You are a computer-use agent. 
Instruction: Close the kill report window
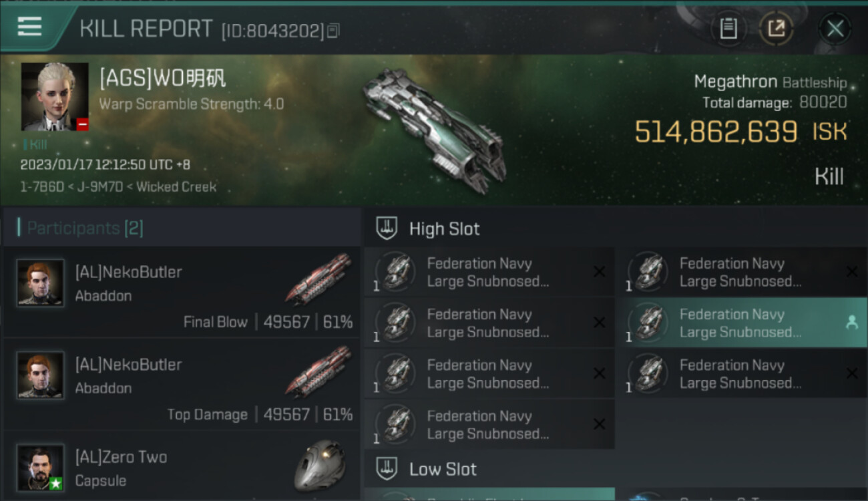pos(835,29)
